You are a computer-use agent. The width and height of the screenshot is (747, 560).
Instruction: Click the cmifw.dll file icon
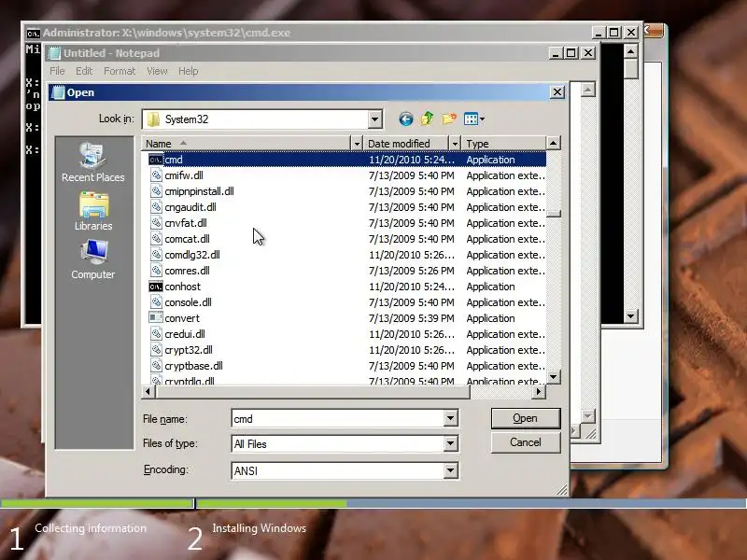156,175
